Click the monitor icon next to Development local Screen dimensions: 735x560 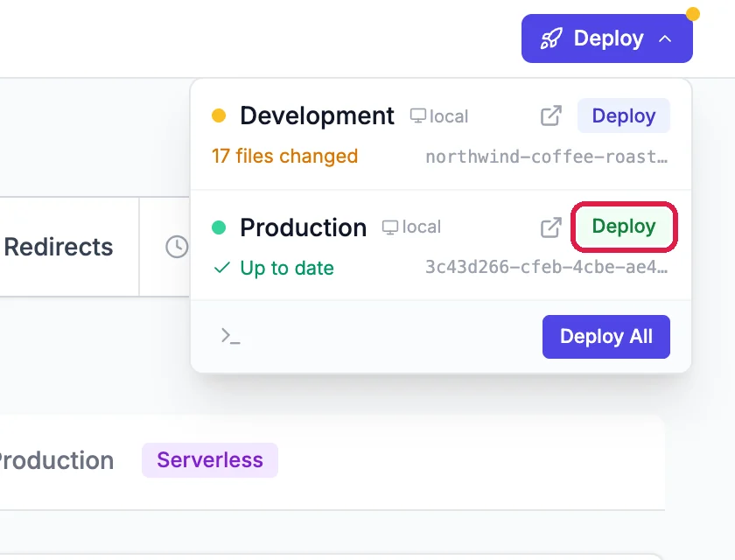417,115
